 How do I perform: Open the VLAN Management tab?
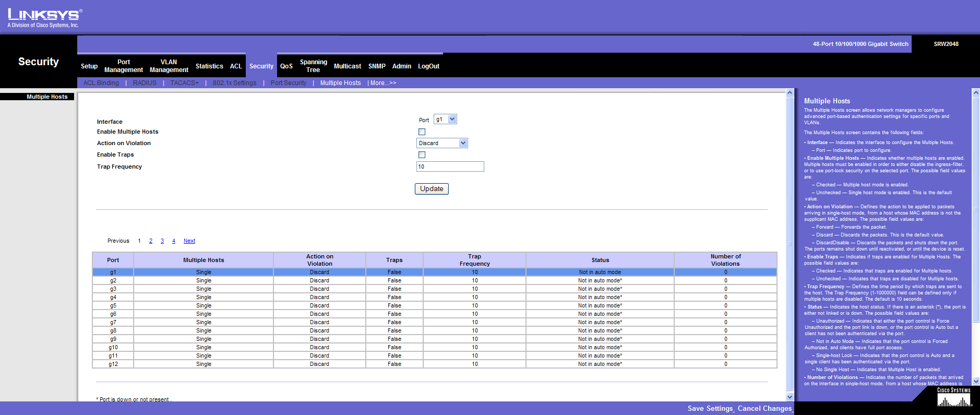tap(169, 66)
